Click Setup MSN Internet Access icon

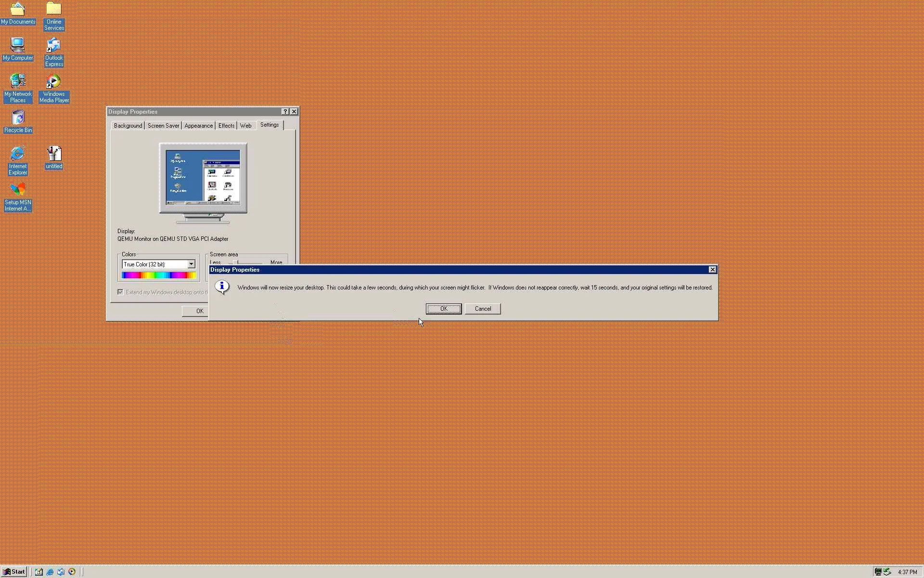click(x=18, y=190)
